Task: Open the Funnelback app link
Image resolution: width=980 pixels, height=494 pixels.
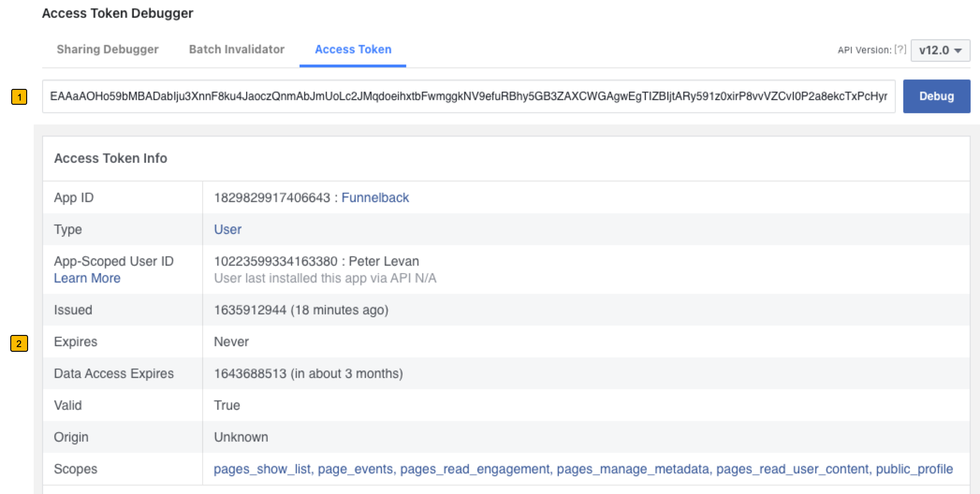Action: pyautogui.click(x=376, y=197)
